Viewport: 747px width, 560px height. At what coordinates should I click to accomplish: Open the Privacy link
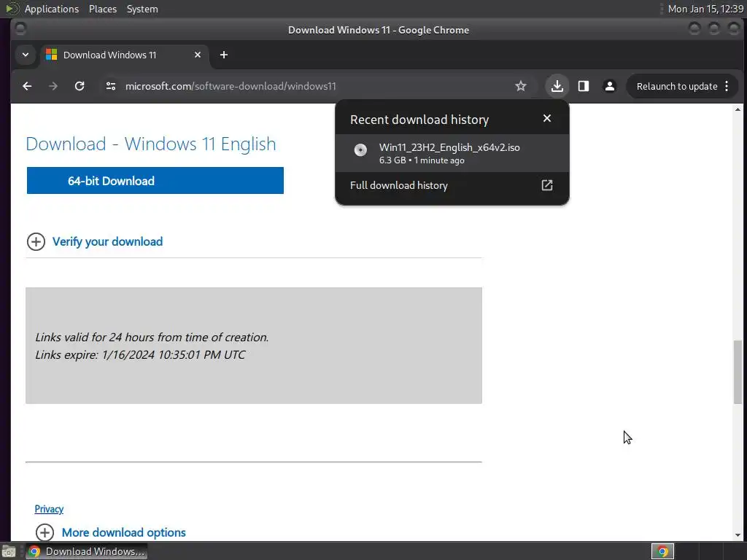(x=49, y=508)
